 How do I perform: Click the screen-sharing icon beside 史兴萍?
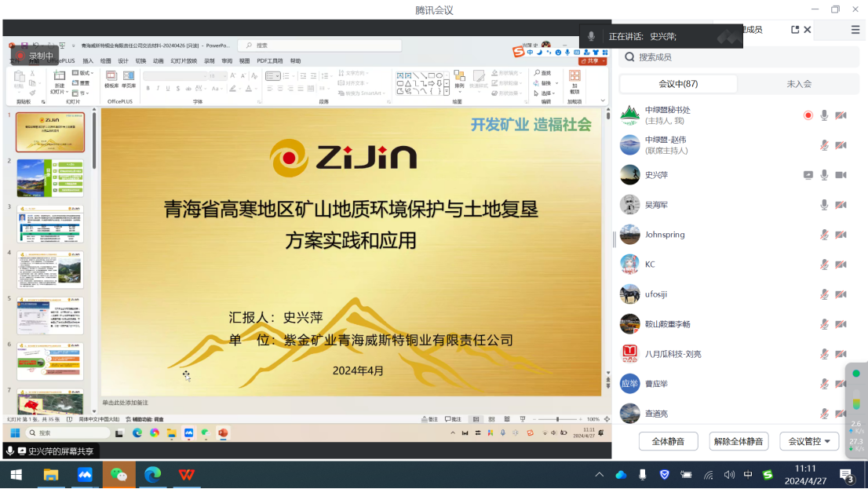click(808, 175)
